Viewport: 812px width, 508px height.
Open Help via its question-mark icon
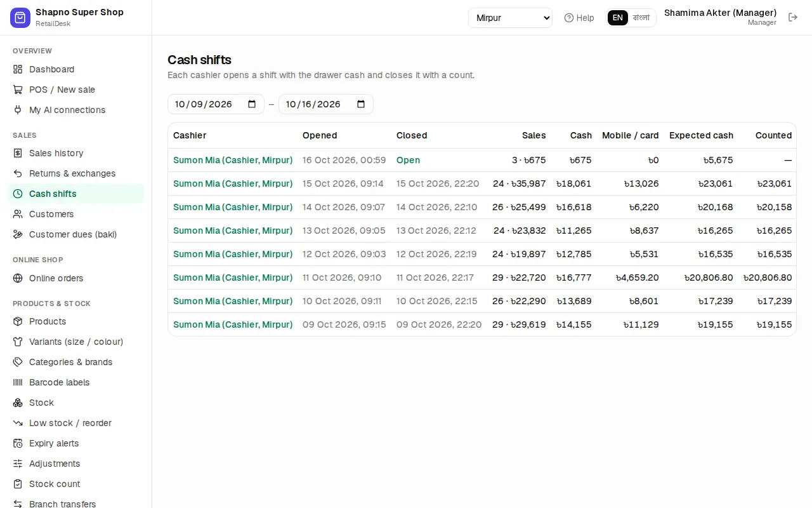click(x=569, y=18)
